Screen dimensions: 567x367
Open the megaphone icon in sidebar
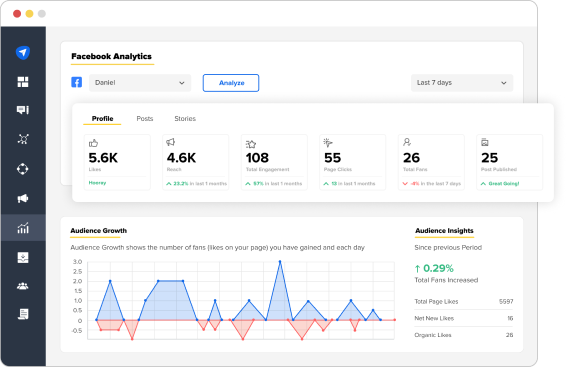23,198
